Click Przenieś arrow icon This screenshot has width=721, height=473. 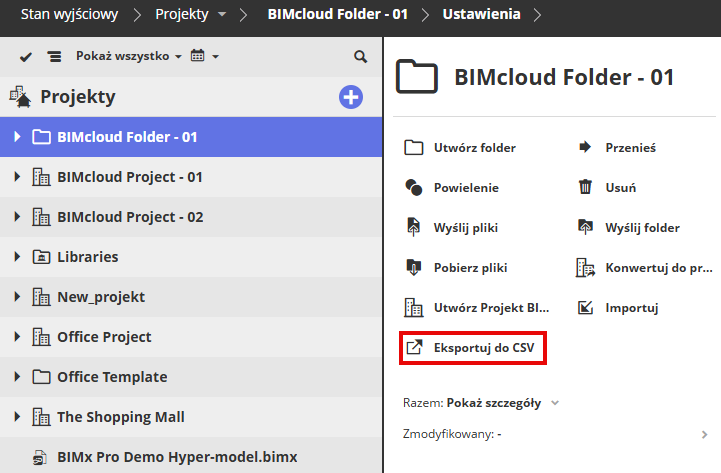click(584, 147)
